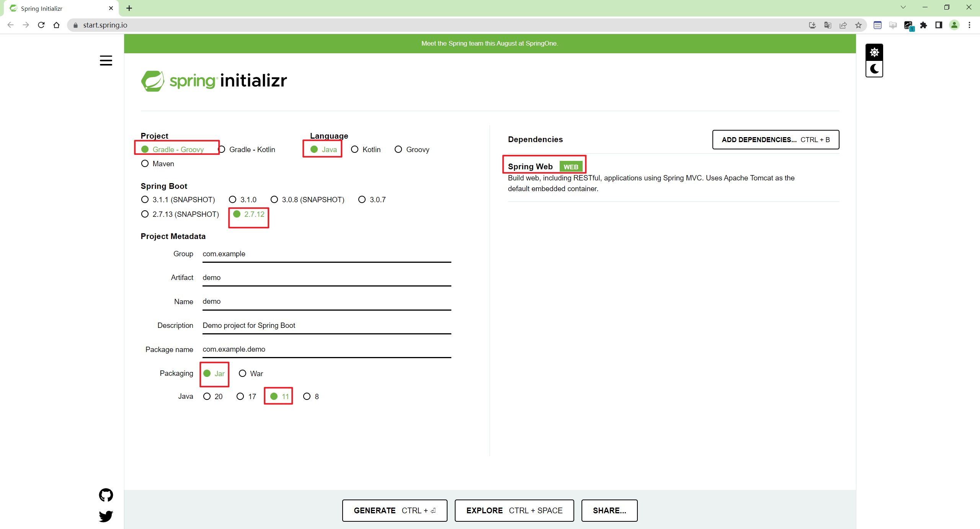The height and width of the screenshot is (529, 980).
Task: Open the Chrome three-dot menu
Action: click(x=970, y=25)
